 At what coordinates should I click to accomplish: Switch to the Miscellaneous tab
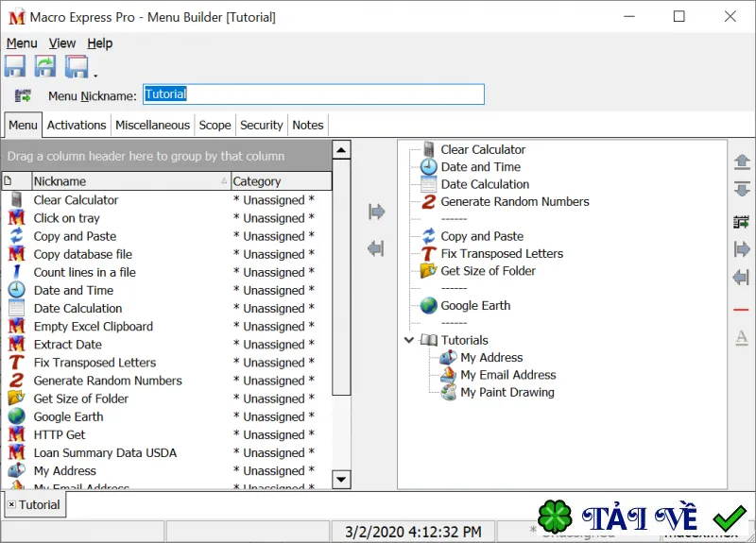click(152, 126)
